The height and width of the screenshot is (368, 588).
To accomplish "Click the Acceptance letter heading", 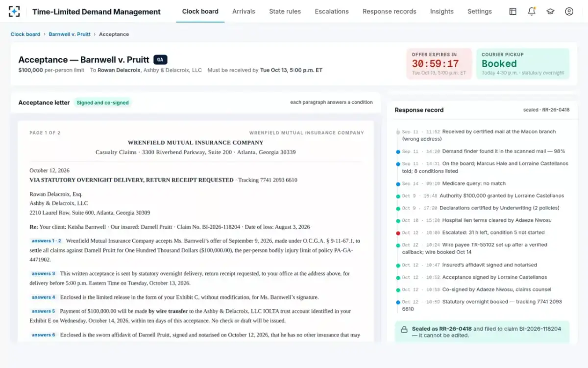I will (44, 103).
